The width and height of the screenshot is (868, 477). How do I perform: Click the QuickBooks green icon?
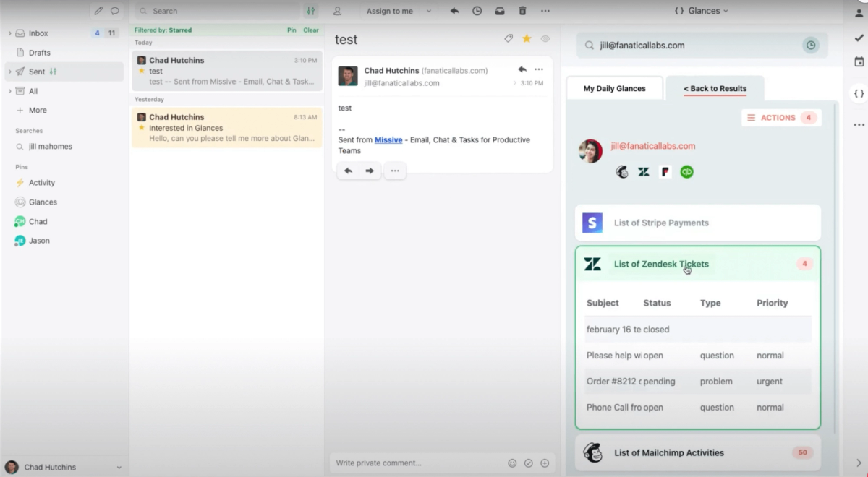tap(687, 172)
